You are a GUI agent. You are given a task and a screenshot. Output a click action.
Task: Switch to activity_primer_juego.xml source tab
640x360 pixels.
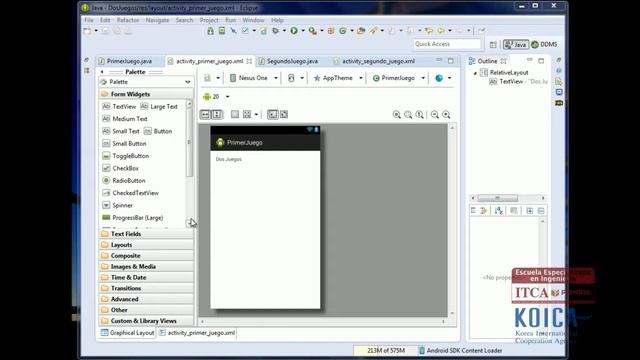[x=197, y=333]
